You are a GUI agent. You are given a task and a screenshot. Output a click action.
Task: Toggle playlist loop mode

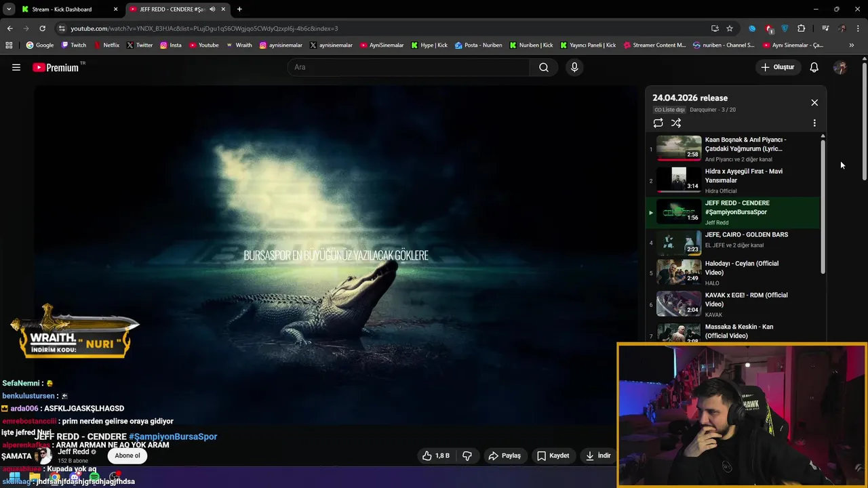tap(658, 123)
